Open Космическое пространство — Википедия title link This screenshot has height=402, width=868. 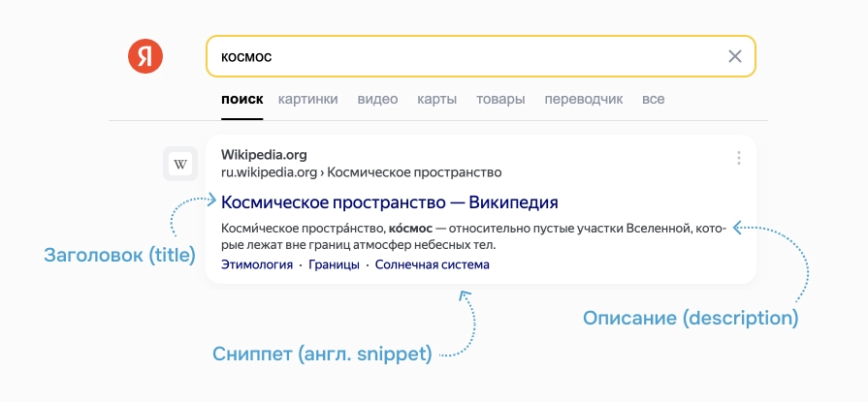389,202
